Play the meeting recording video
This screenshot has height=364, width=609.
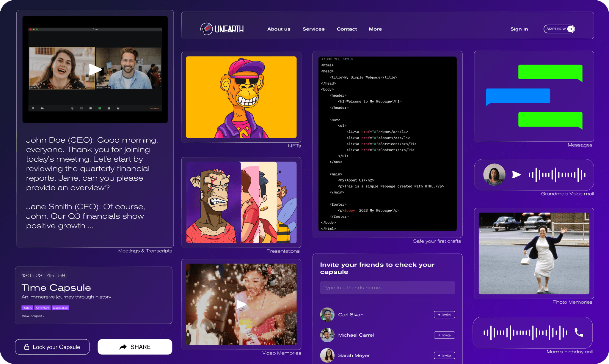click(95, 70)
